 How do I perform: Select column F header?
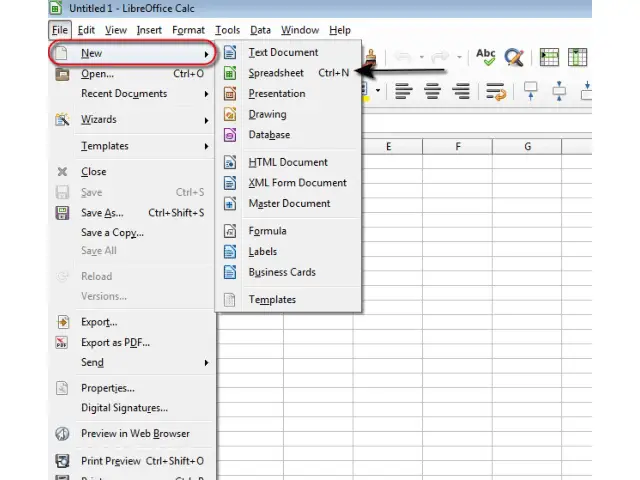tap(458, 147)
